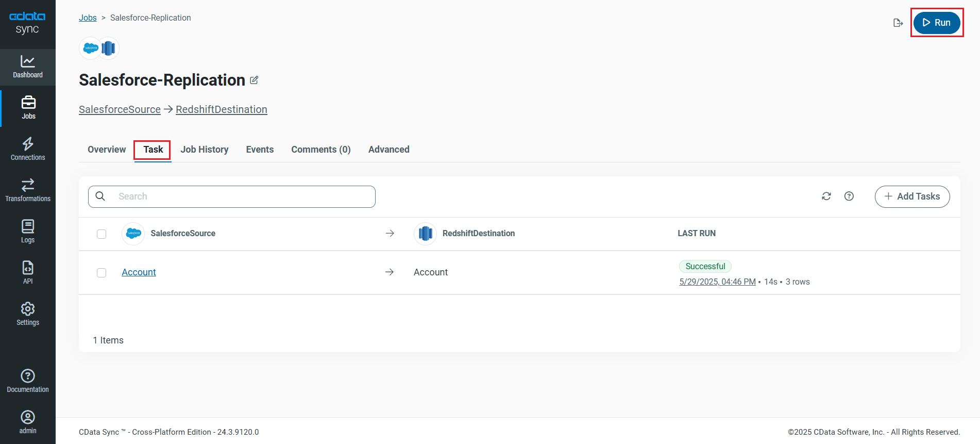980x444 pixels.
Task: Open Transformations in sidebar
Action: click(28, 190)
